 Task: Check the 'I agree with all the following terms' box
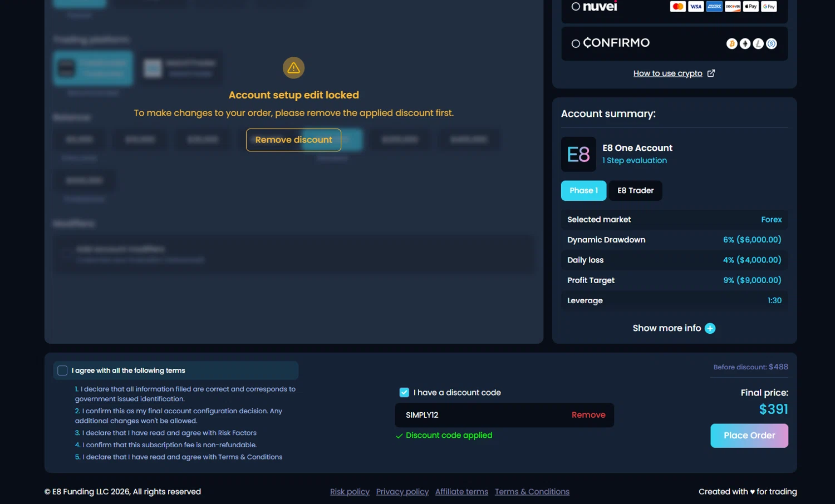tap(62, 370)
